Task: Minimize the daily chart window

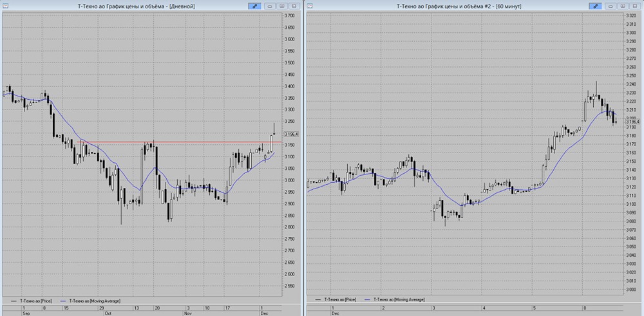Action: (270, 5)
